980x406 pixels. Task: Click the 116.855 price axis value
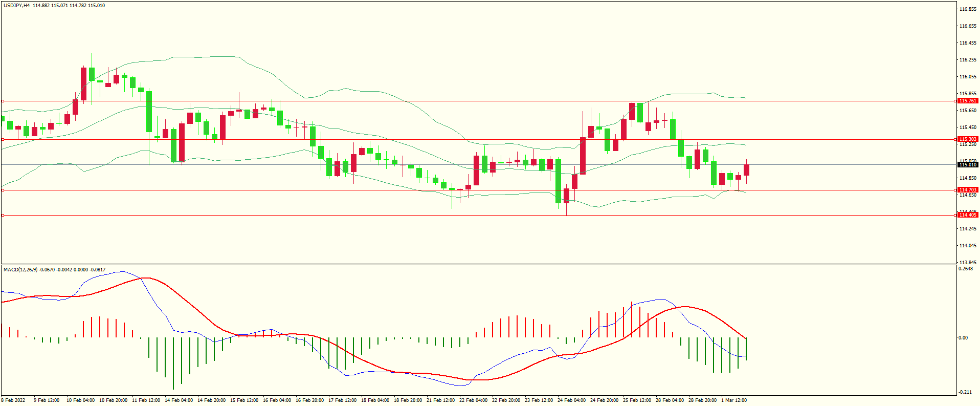tap(968, 9)
